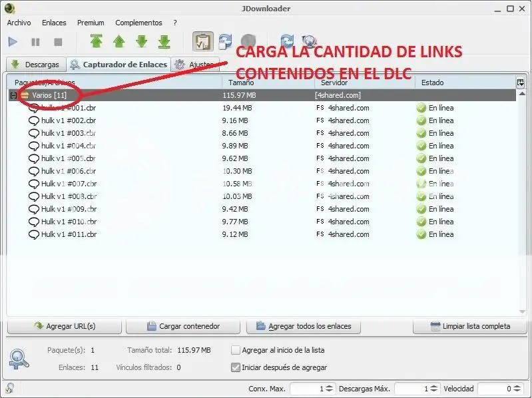
Task: Open the ? help menu
Action: click(175, 23)
